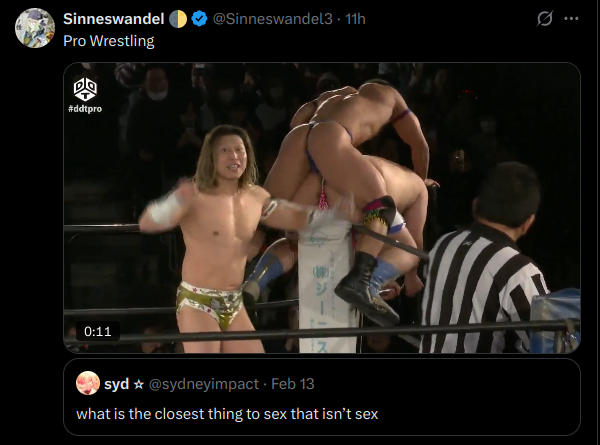This screenshot has height=445, width=600.
Task: Open the quoted tweet text about closest thing
Action: [227, 414]
